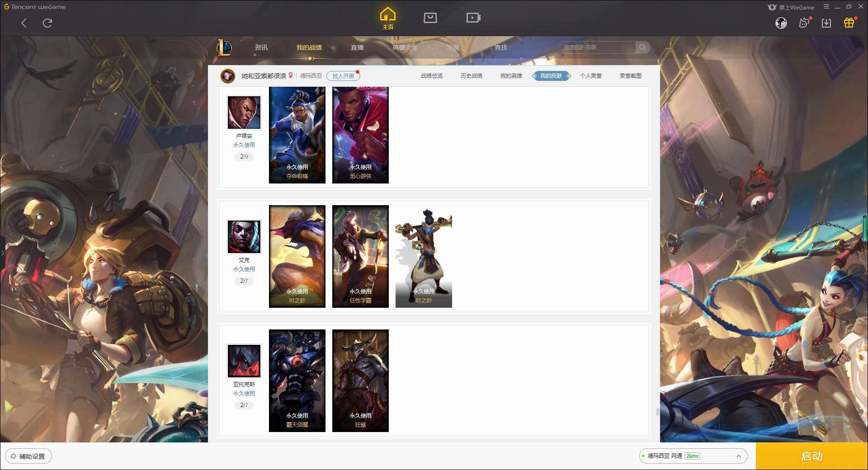Click the League of Legends logo
This screenshot has width=868, height=470.
[224, 47]
